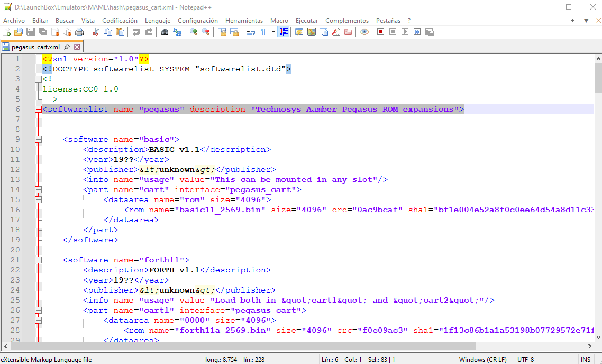
Task: Open the Archivo menu
Action: coord(14,21)
